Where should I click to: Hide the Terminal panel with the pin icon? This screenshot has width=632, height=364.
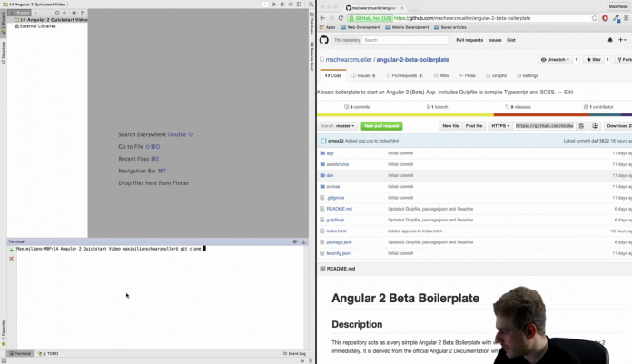304,241
